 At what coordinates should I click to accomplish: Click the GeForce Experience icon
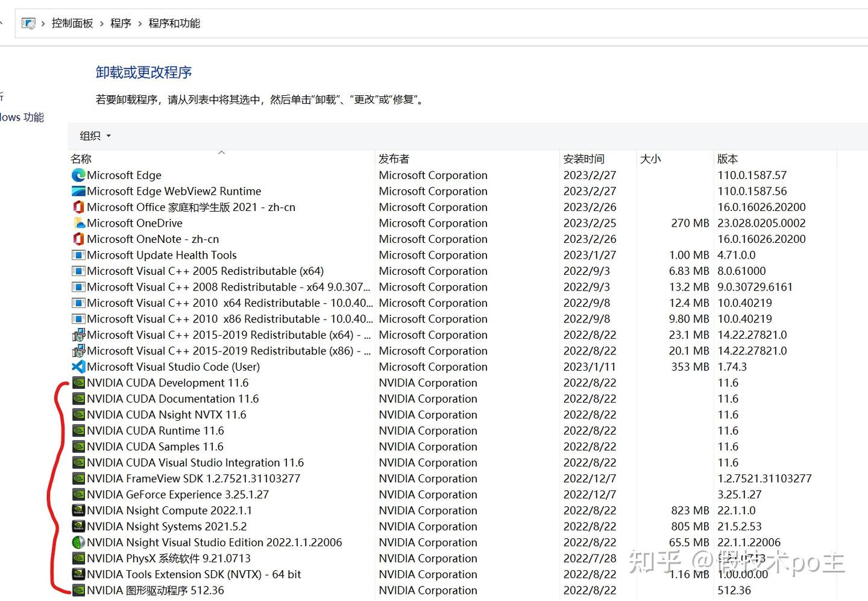click(78, 495)
